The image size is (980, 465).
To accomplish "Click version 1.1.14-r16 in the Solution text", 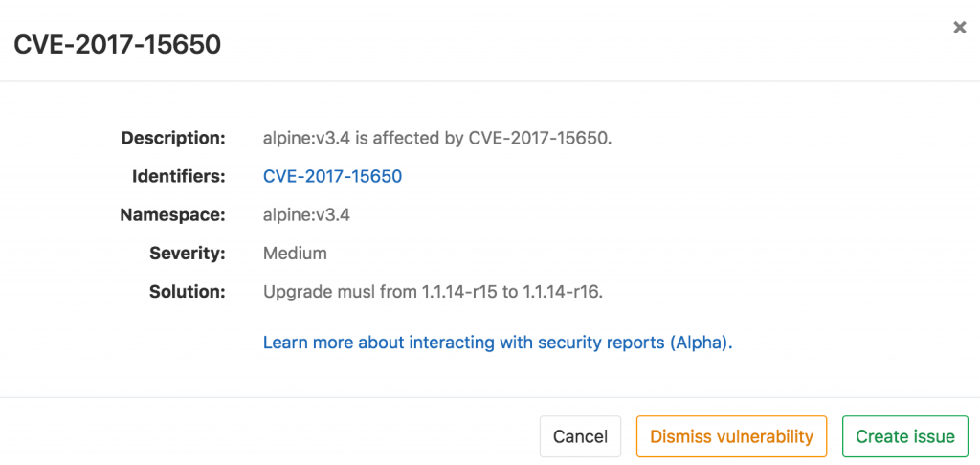I will point(563,292).
